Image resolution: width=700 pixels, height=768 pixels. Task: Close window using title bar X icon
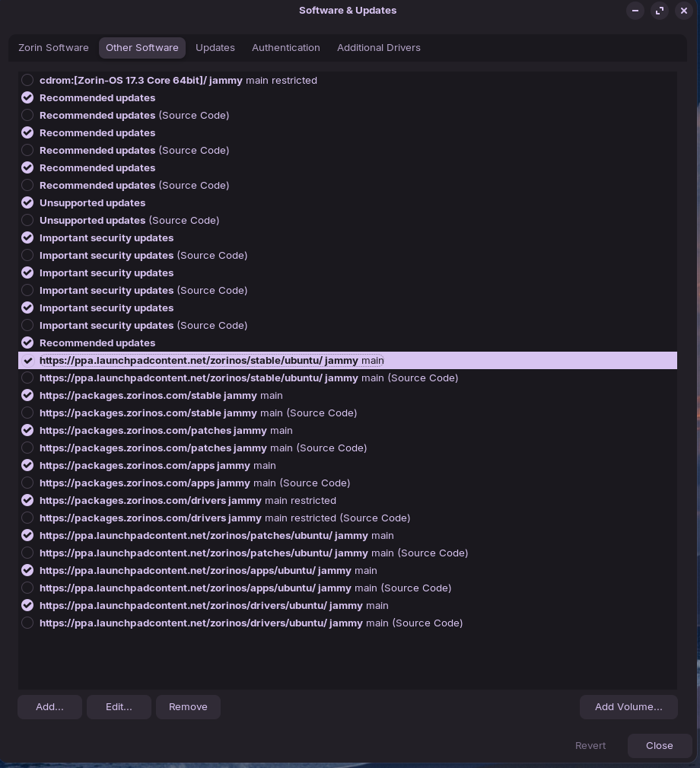(684, 11)
